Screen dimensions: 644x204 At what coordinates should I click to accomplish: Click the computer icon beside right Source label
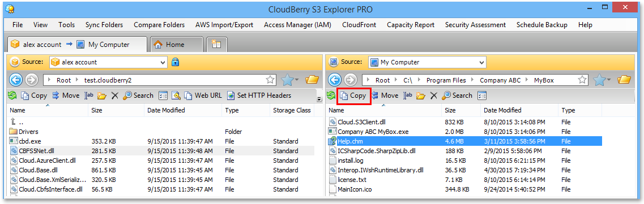[334, 62]
